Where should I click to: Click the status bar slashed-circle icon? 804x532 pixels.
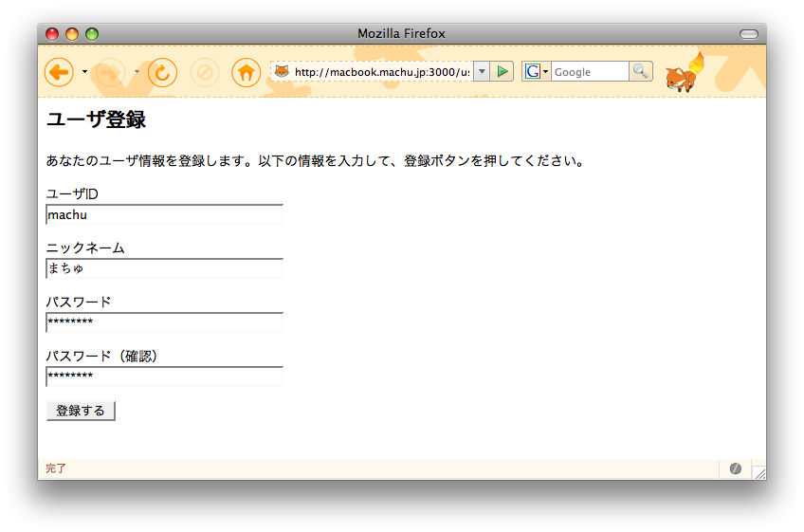736,468
